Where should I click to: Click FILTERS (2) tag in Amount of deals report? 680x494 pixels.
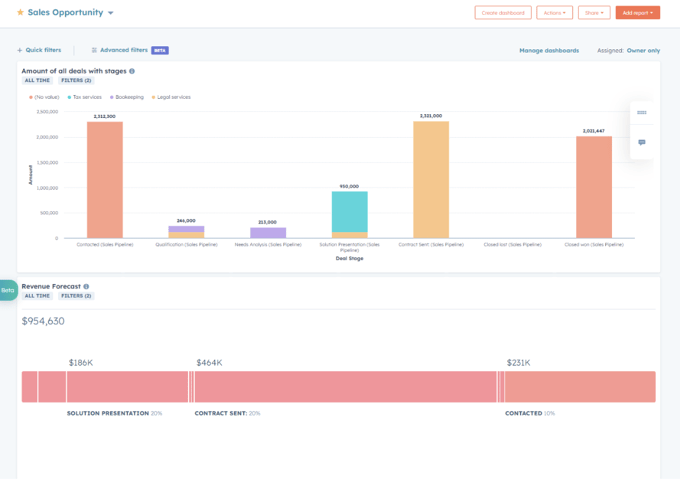[76, 80]
